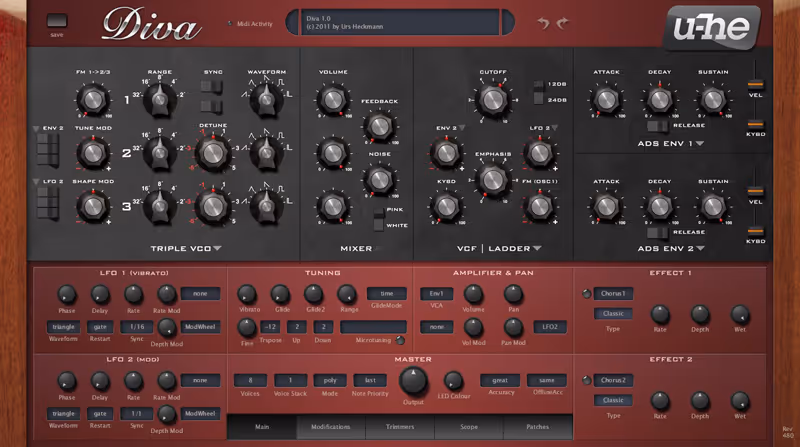The height and width of the screenshot is (447, 800).
Task: Click the Diva 1.0 patch display
Action: 394,22
